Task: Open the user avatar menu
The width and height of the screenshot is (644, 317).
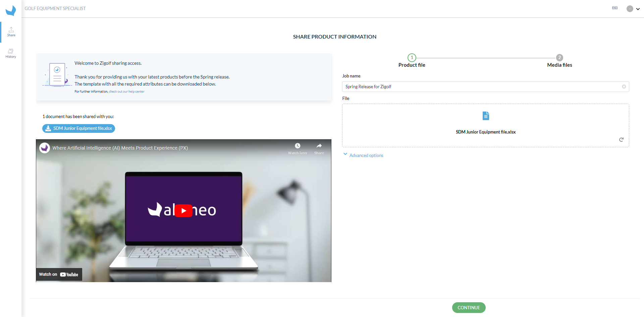Action: point(633,9)
